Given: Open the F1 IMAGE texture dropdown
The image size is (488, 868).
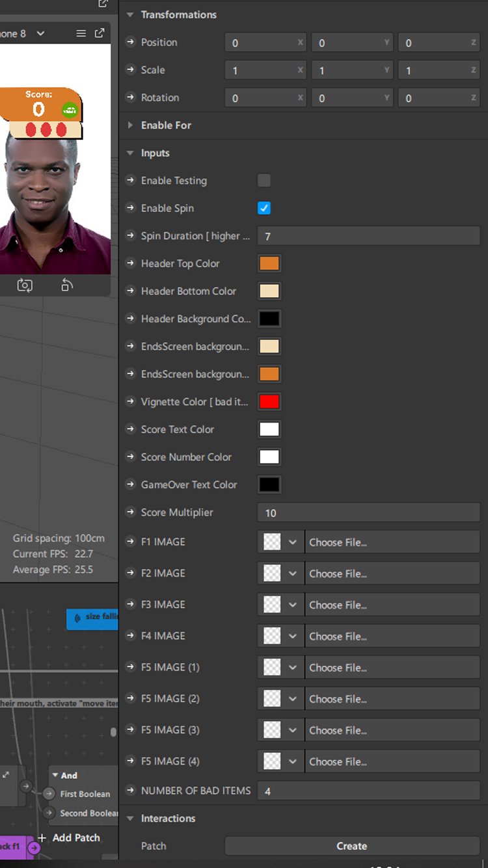Looking at the screenshot, I should pos(293,542).
